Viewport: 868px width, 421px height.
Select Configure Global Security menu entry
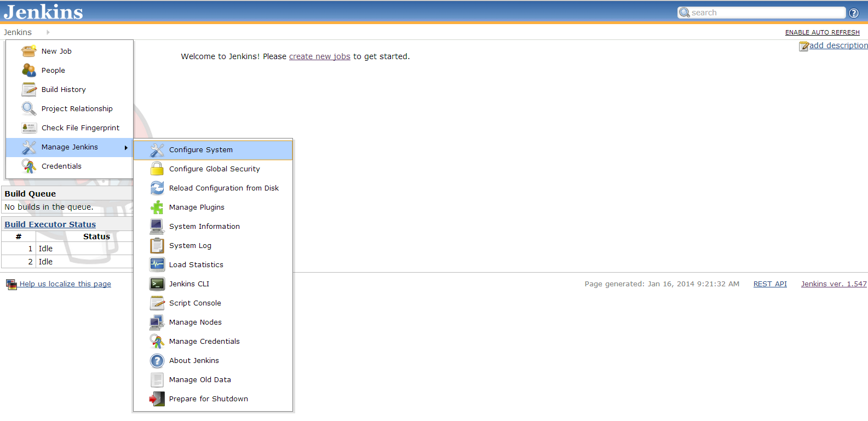213,169
